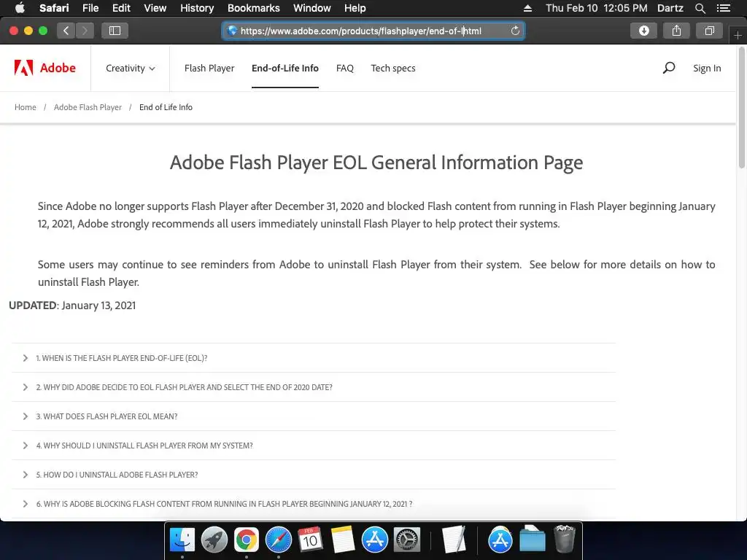Click the UPDATED: January 13, 2021 text

(x=72, y=306)
